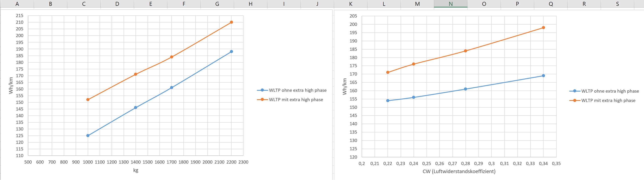Click blue data point at 1700 kg

coord(172,88)
